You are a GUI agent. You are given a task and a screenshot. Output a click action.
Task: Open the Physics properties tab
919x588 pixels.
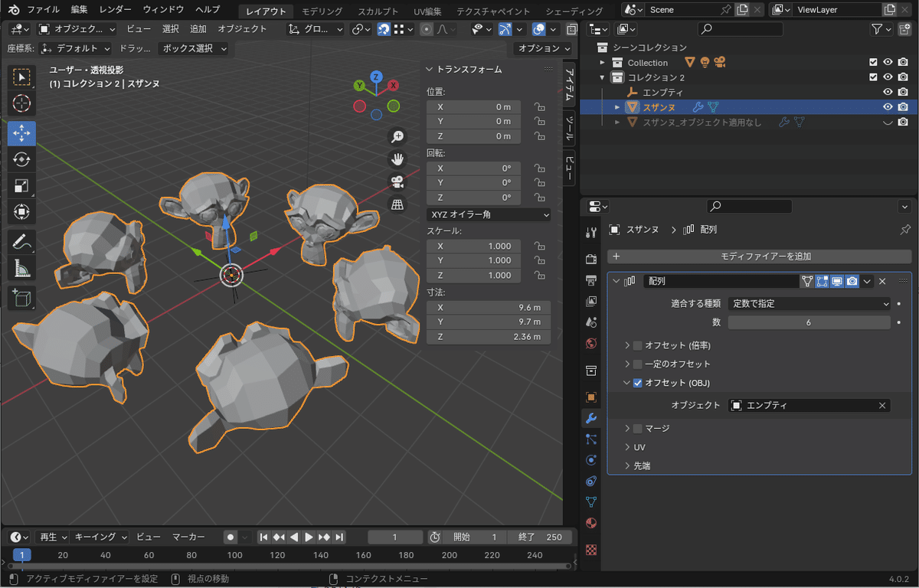pos(590,460)
